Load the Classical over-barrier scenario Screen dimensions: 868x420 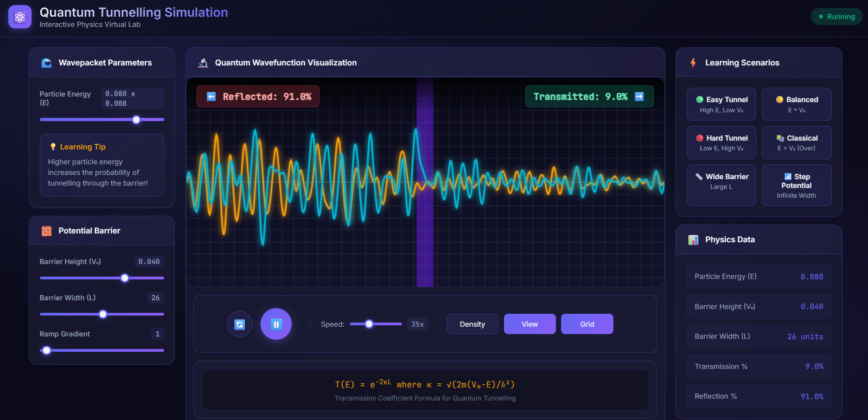(x=797, y=143)
